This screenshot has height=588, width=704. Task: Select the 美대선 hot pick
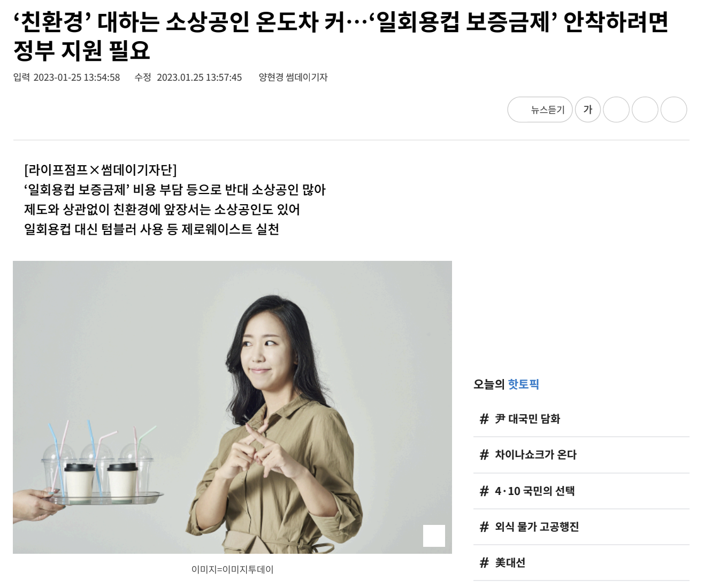point(510,562)
